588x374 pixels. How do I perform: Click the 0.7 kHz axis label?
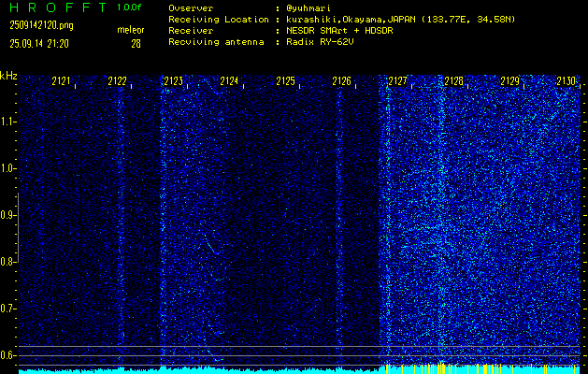(x=7, y=309)
